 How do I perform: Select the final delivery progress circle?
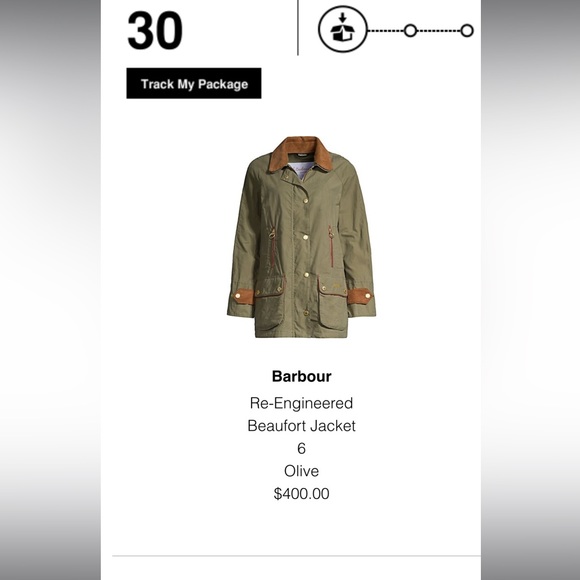point(467,30)
